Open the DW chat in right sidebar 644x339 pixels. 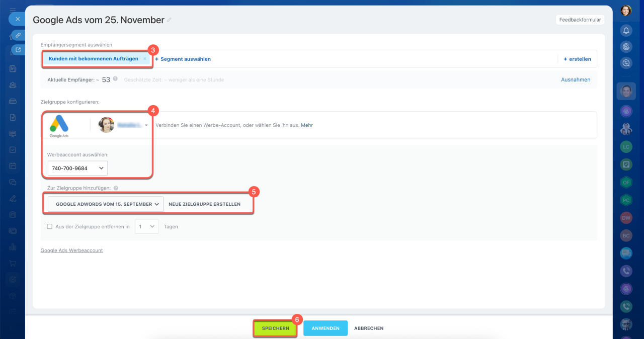tap(626, 218)
